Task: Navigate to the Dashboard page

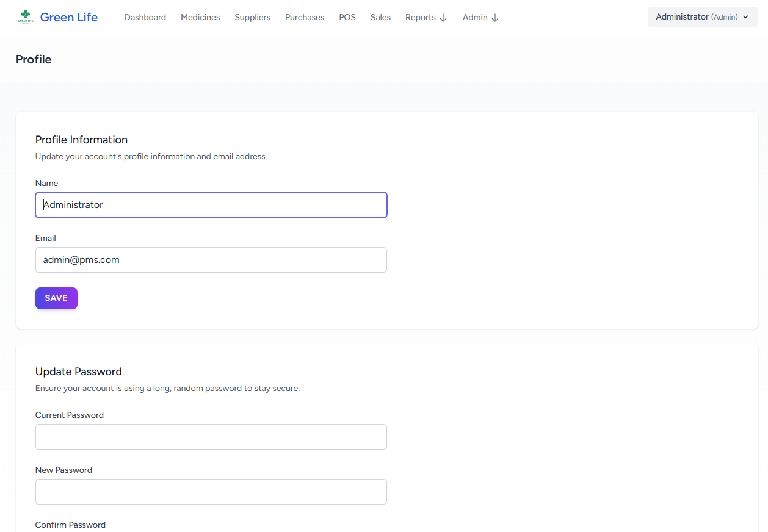Action: [145, 17]
